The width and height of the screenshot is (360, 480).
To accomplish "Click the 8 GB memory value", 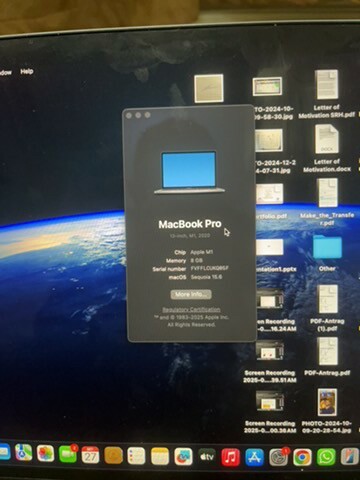I will point(196,260).
